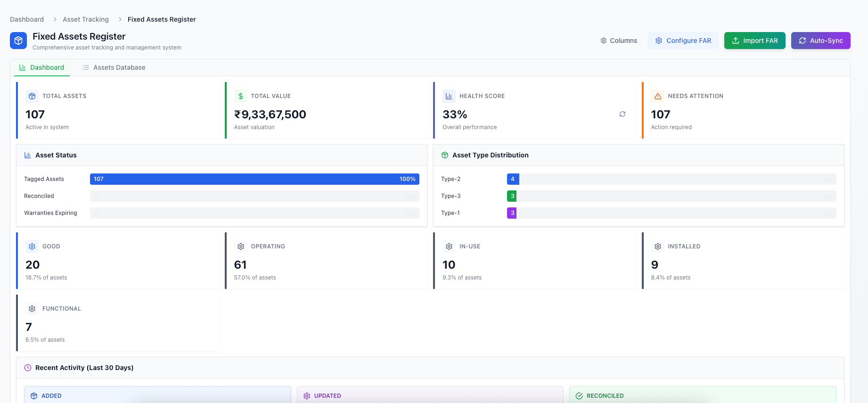Click the gear icon in Functional card

click(32, 309)
